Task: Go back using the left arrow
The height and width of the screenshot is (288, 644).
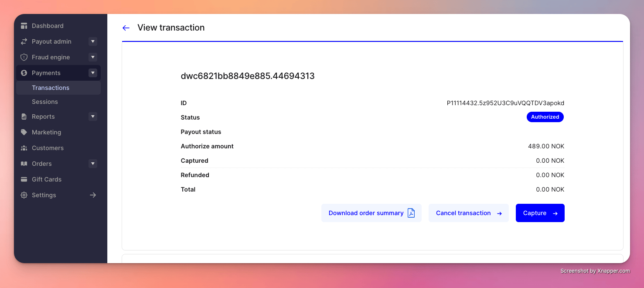Action: click(126, 28)
